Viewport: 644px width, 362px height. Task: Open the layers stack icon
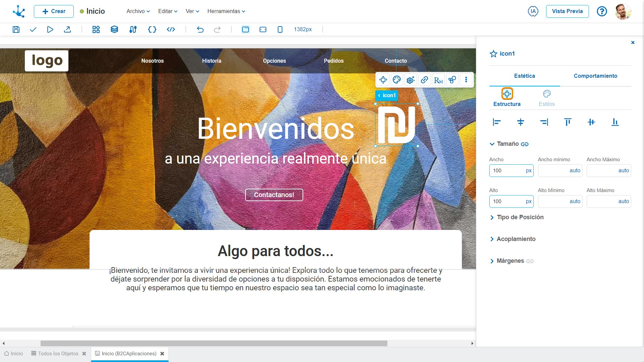click(x=114, y=29)
